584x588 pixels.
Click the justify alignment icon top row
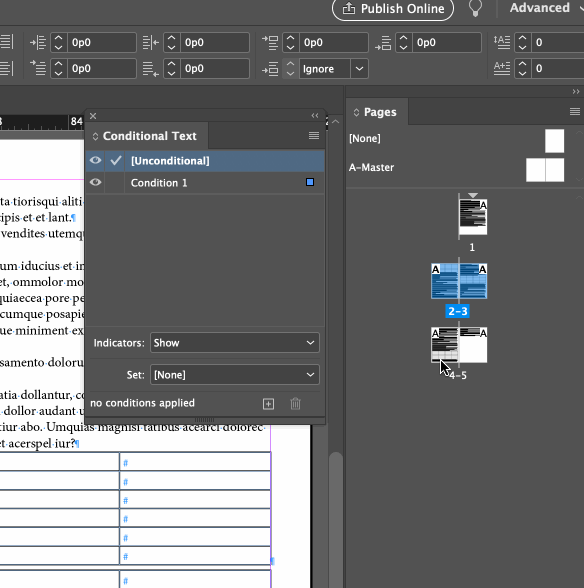tap(6, 42)
